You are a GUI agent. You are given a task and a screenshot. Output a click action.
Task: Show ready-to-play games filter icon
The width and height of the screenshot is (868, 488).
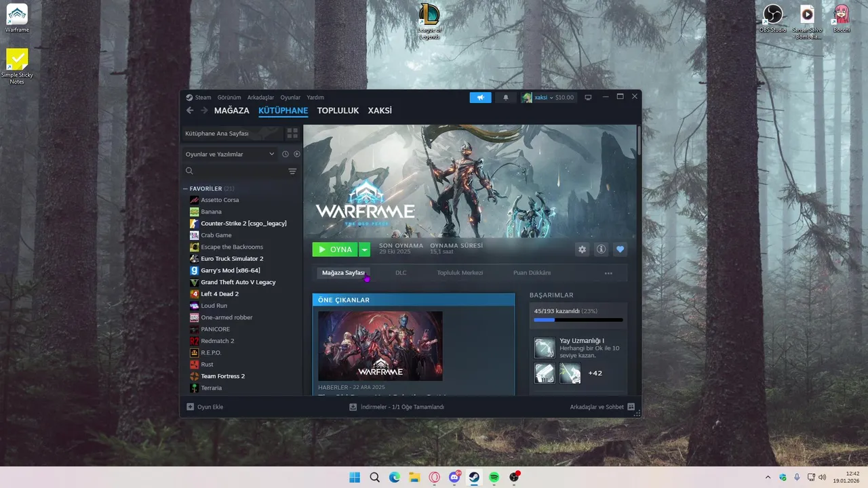(297, 154)
